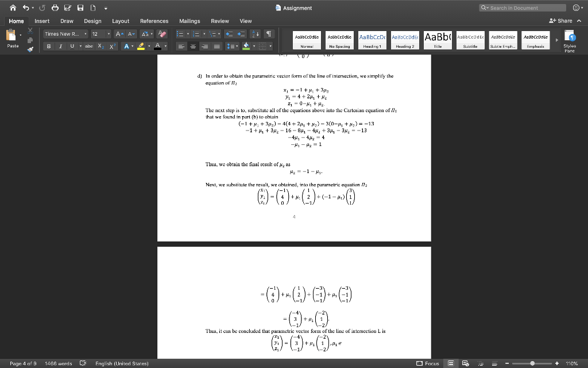
Task: Open the Review tab
Action: (220, 21)
